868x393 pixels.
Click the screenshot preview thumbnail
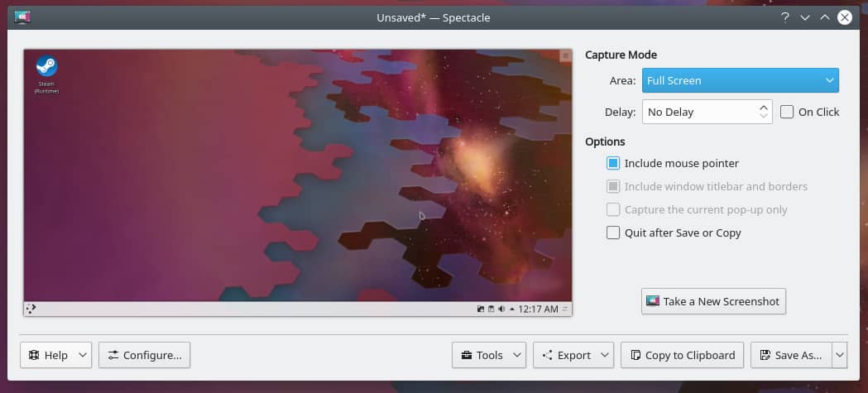(x=298, y=183)
